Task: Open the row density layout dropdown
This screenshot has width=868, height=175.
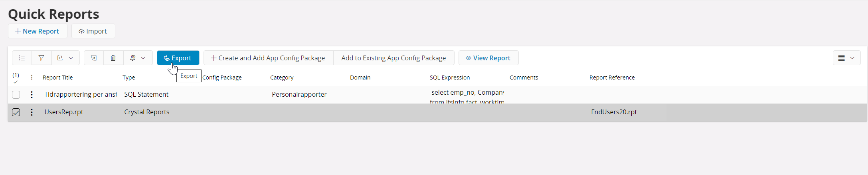Action: click(846, 58)
